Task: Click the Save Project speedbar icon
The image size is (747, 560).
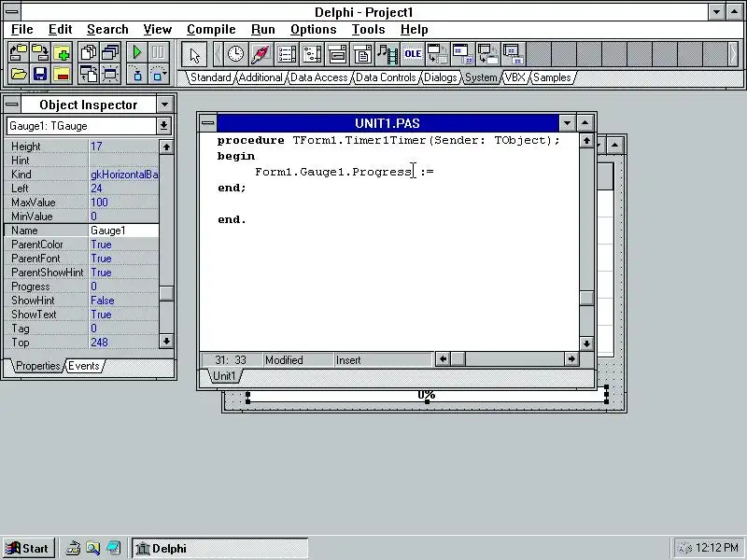Action: point(40,52)
